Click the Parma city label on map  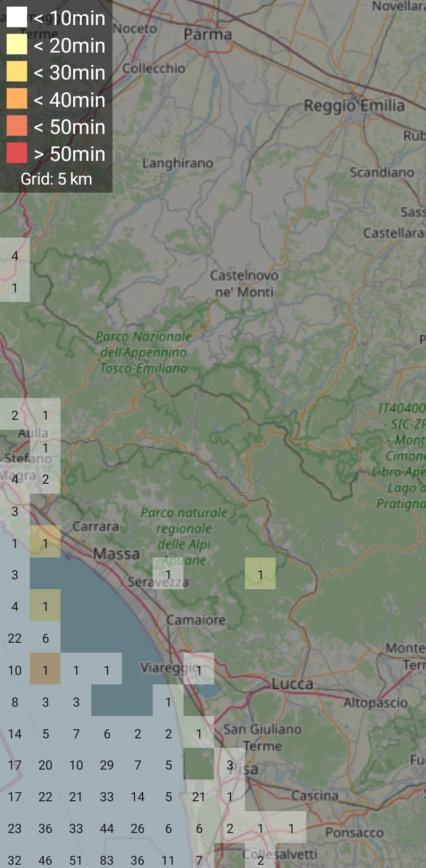(208, 35)
